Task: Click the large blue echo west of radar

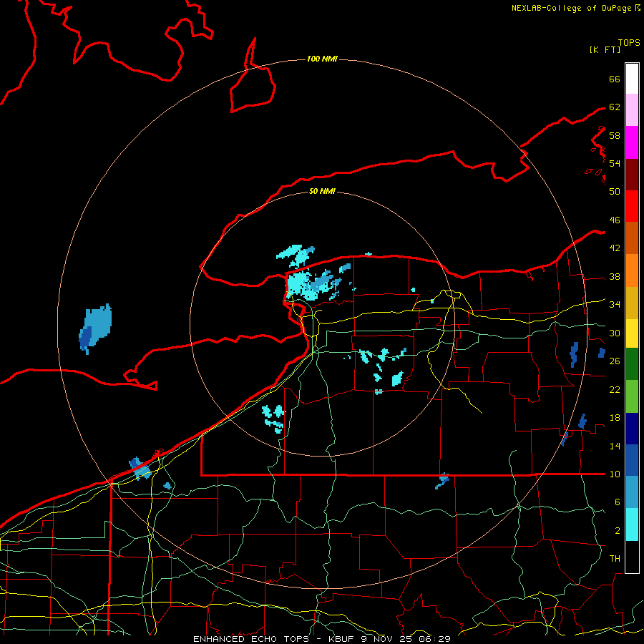Action: point(96,328)
